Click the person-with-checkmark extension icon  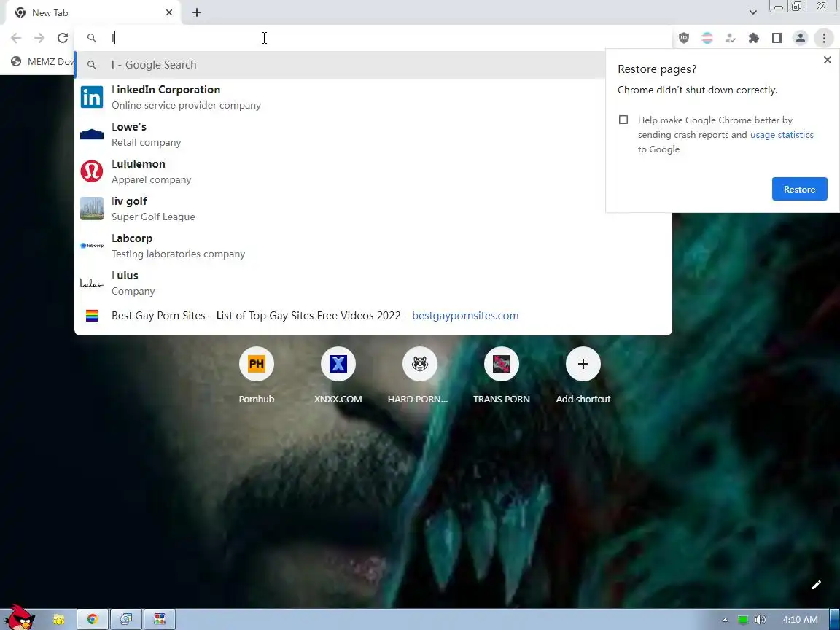pyautogui.click(x=730, y=37)
